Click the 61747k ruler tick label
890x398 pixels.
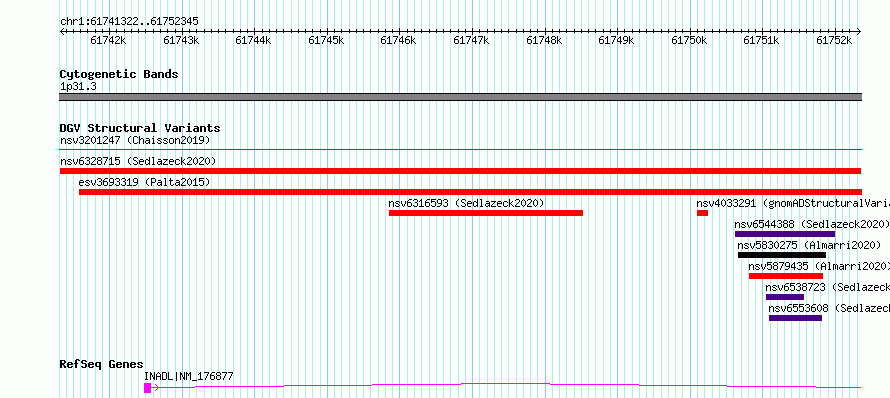tap(471, 41)
